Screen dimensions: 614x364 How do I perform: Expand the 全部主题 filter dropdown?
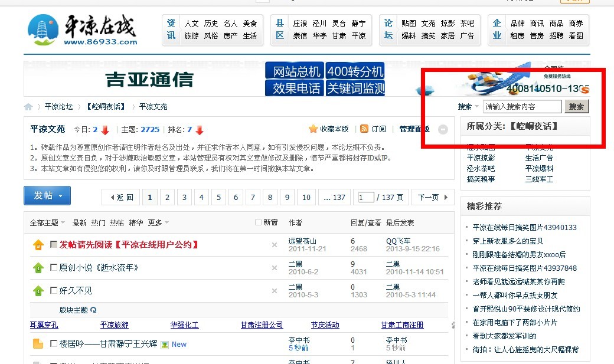[47, 222]
